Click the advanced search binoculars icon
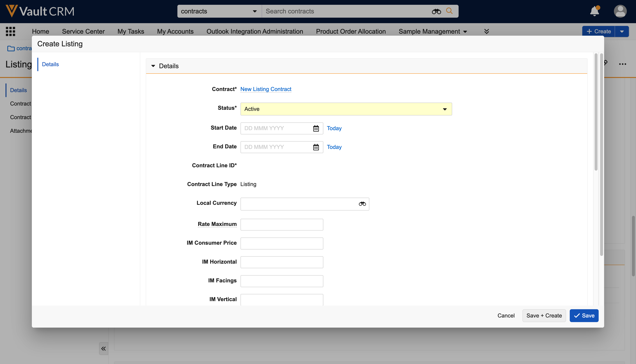 click(436, 11)
